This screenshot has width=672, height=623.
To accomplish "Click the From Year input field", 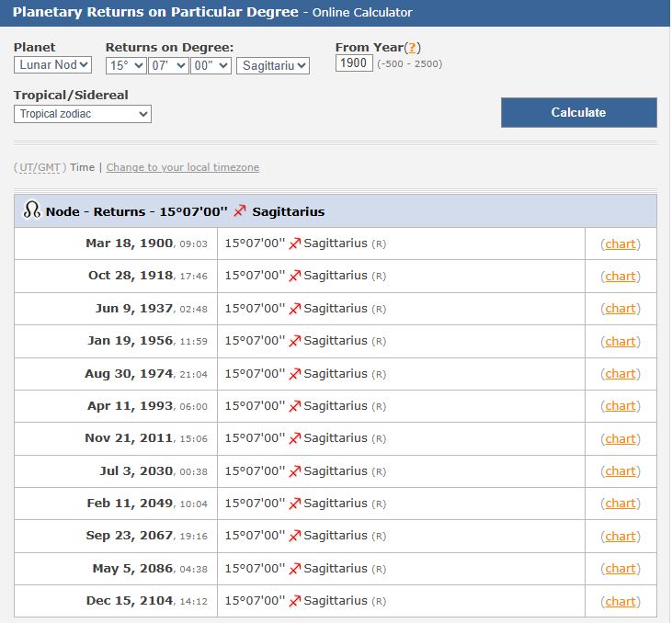I will click(x=354, y=63).
